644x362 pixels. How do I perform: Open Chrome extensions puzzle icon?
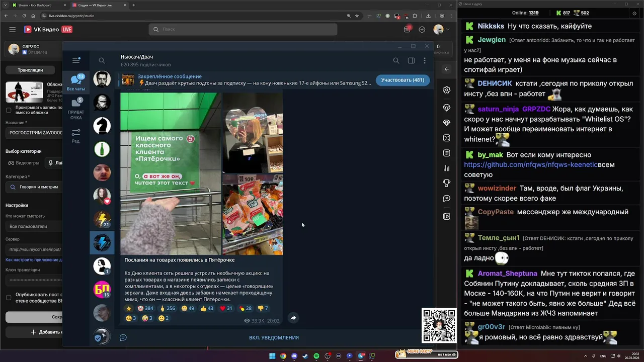415,16
